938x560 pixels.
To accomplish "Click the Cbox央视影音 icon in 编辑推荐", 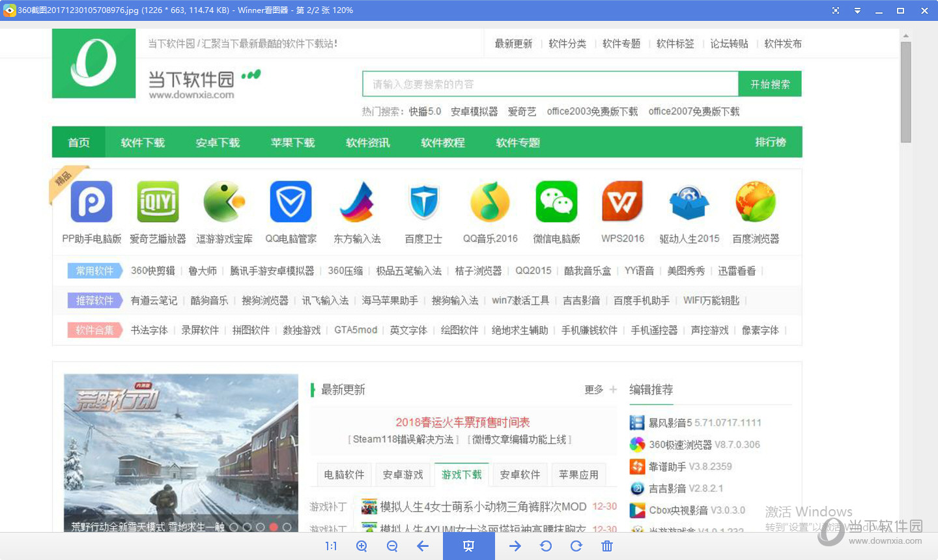I will point(637,511).
